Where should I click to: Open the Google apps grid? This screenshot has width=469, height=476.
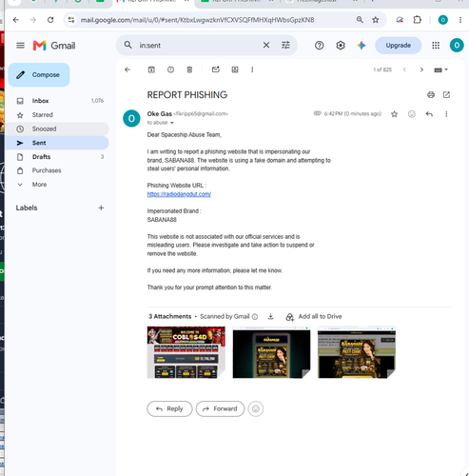(x=436, y=46)
